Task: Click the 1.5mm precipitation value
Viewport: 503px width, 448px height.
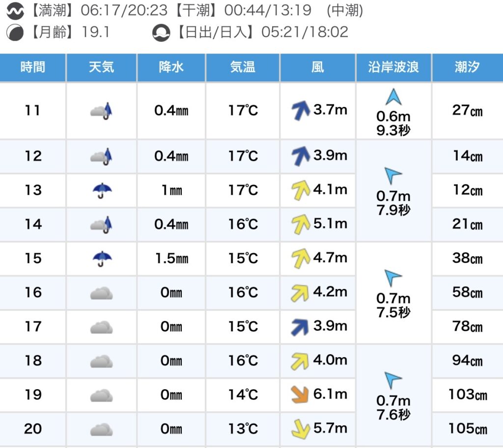Action: click(171, 258)
